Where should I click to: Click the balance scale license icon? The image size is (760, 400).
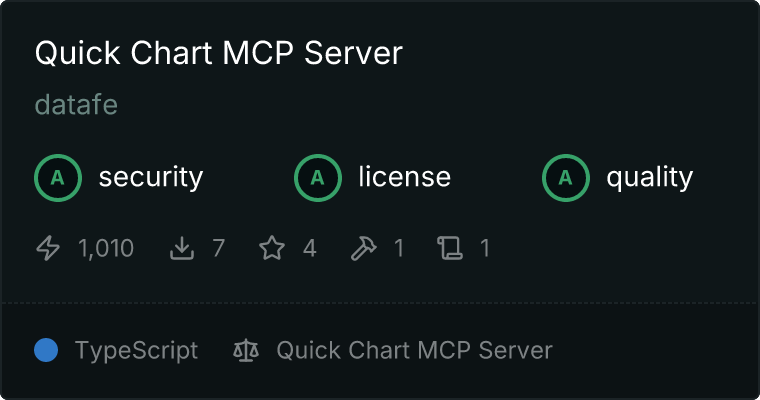click(x=246, y=350)
